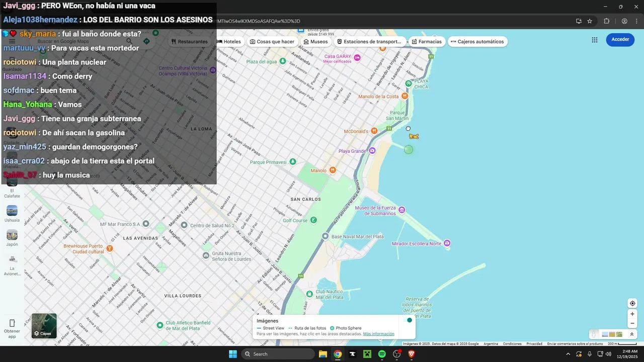This screenshot has width=644, height=362.
Task: Click the 200 m map scale bar
Action: pyautogui.click(x=622, y=344)
